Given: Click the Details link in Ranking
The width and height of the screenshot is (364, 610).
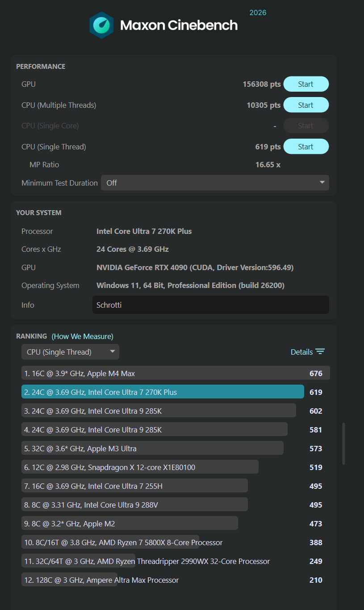Looking at the screenshot, I should [301, 352].
